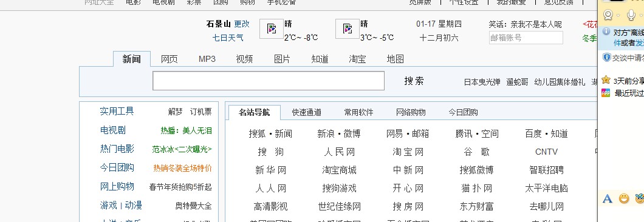Visit the 谷歌 site link

coord(477,152)
